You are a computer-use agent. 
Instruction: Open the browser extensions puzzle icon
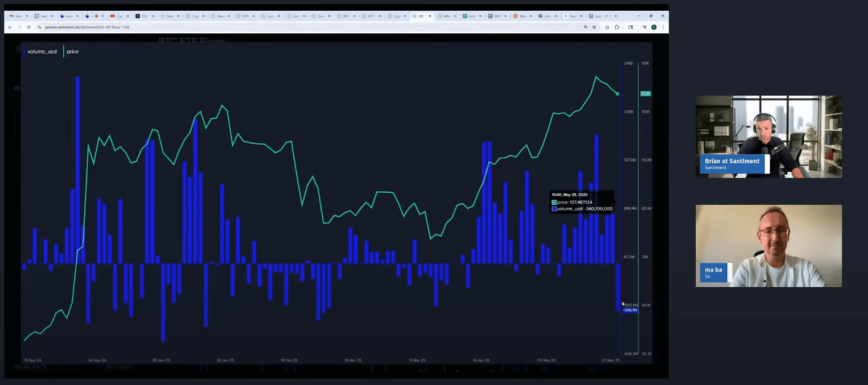617,27
